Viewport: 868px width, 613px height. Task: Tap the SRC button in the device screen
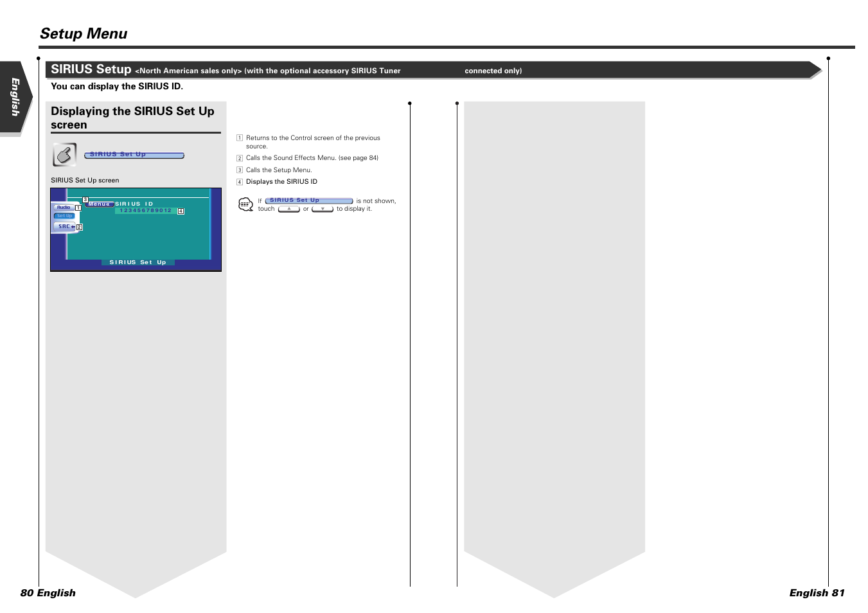pos(65,226)
